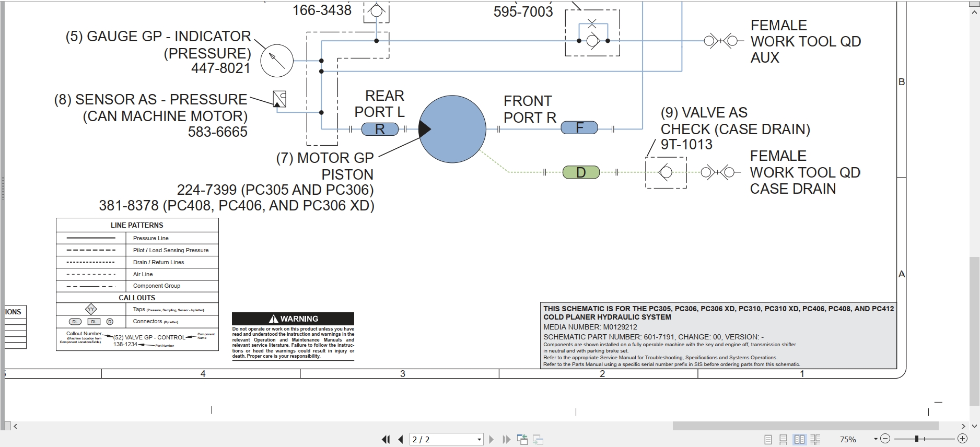Switch to continuous page view
This screenshot has width=980, height=447.
point(783,440)
